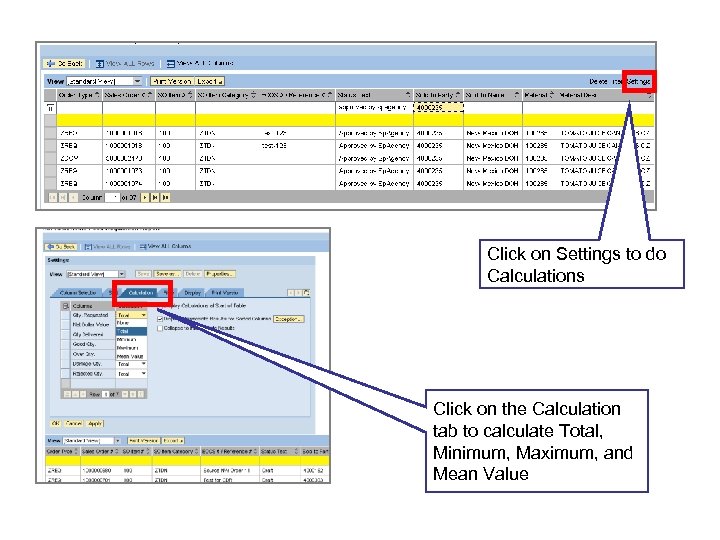
Task: Open the Standard View dropdown in upper report
Action: pyautogui.click(x=137, y=81)
